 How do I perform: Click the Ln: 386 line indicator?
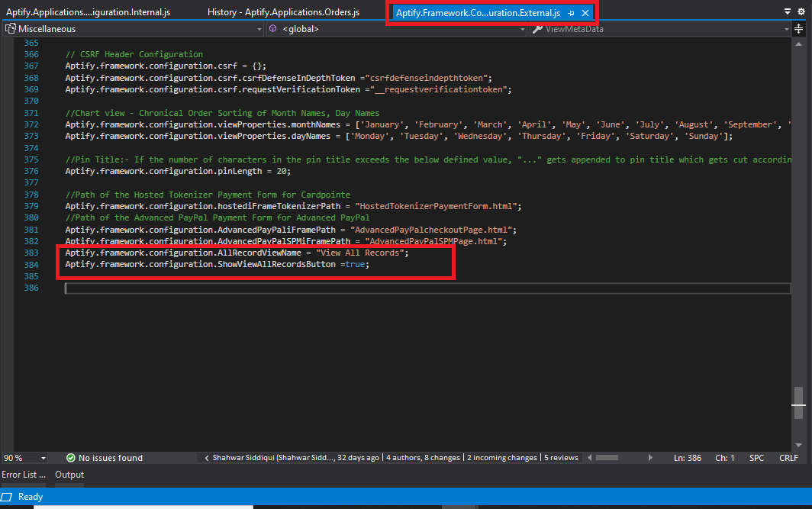pos(687,458)
